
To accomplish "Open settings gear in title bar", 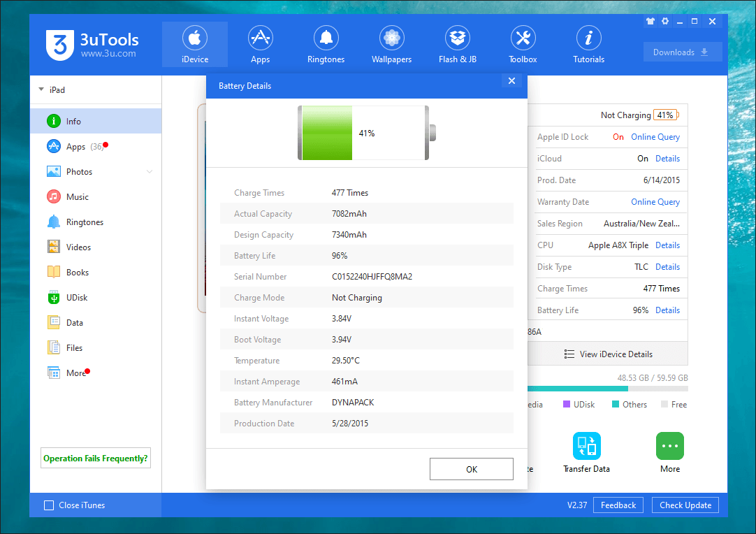I will tap(665, 21).
